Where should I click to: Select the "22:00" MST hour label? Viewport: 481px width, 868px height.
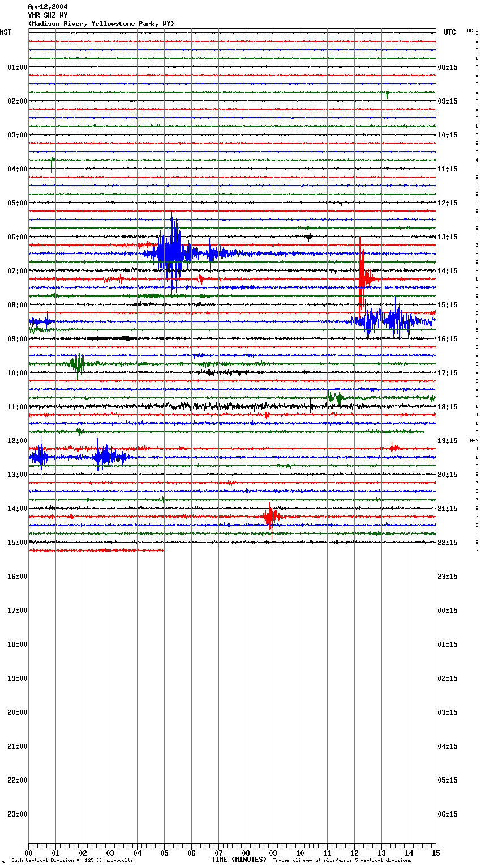pos(18,780)
